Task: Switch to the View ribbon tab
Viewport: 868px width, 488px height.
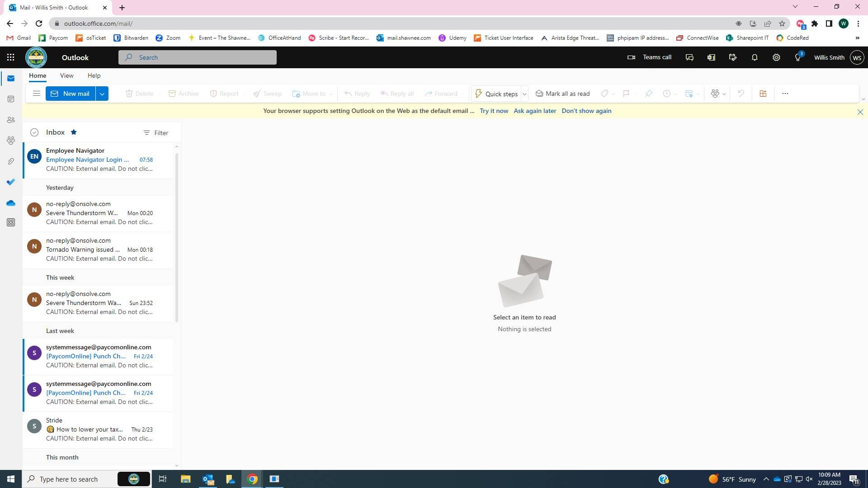Action: [x=67, y=75]
